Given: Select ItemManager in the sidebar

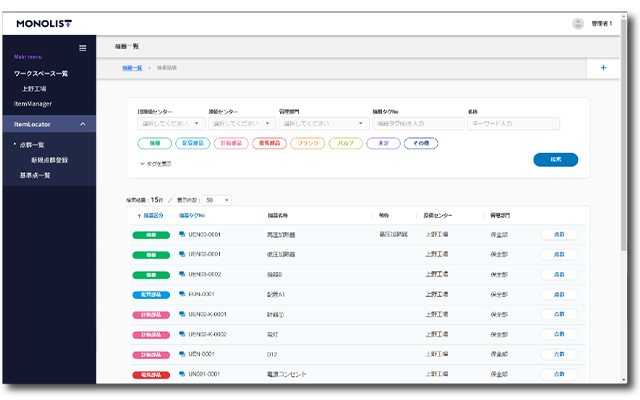Looking at the screenshot, I should (x=33, y=103).
